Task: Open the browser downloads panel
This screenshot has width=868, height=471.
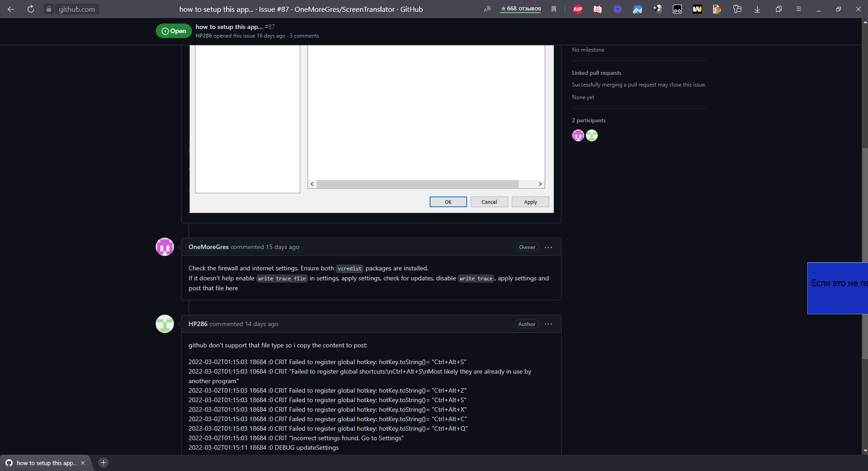Action: pyautogui.click(x=757, y=9)
